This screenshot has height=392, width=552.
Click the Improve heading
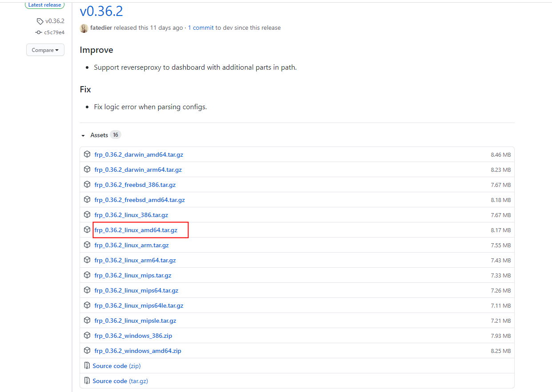click(x=96, y=50)
